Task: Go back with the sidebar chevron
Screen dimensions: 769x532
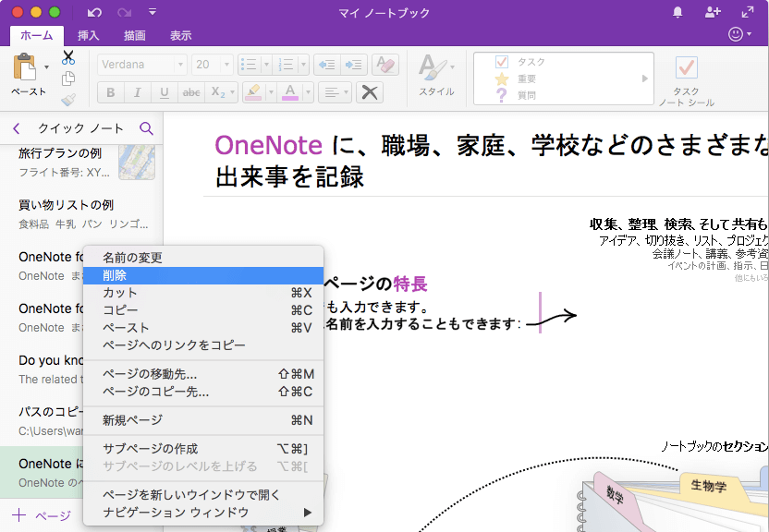Action: click(x=17, y=128)
